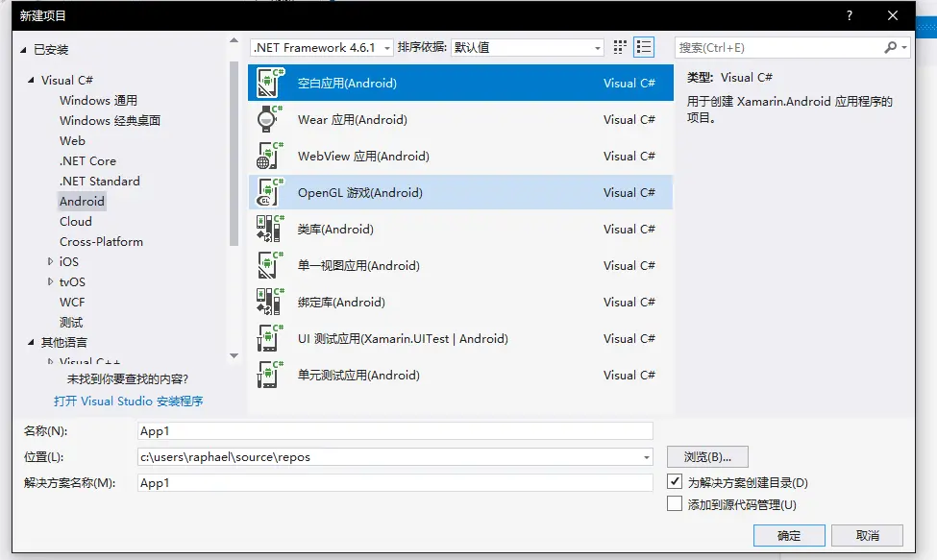Select the 类库(Android) template name
The image size is (937, 560).
335,229
